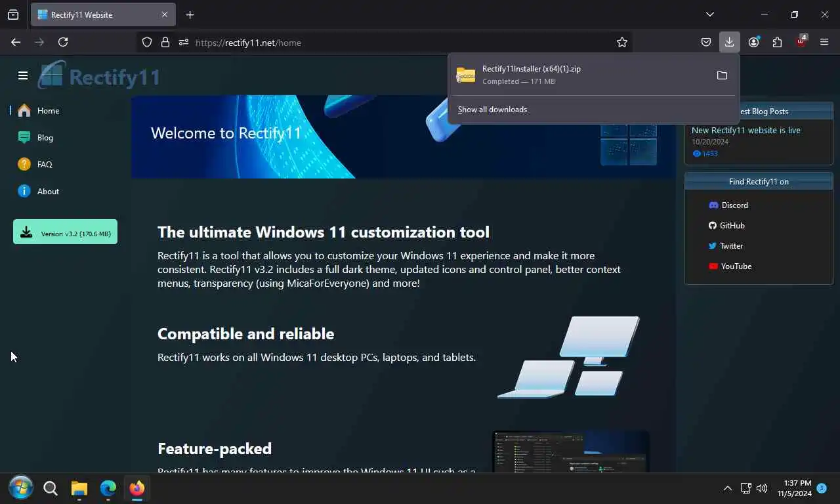Viewport: 840px width, 504px height.
Task: Open the extensions puzzle icon
Action: (x=777, y=42)
